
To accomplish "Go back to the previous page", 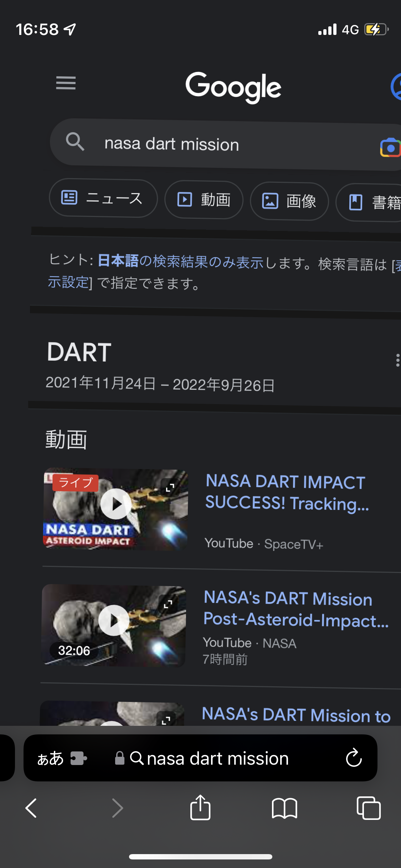I will 31,808.
